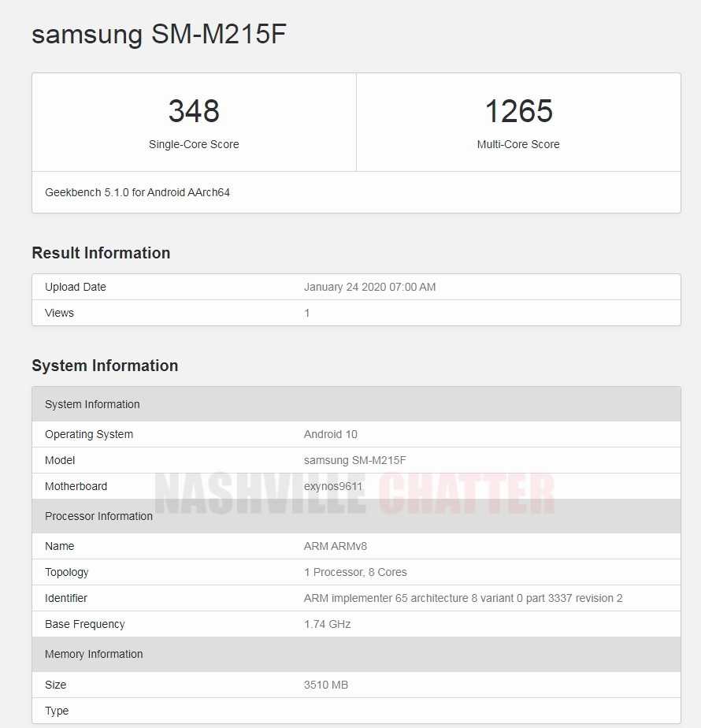Click the Result Information heading
The image size is (701, 728).
coord(101,253)
